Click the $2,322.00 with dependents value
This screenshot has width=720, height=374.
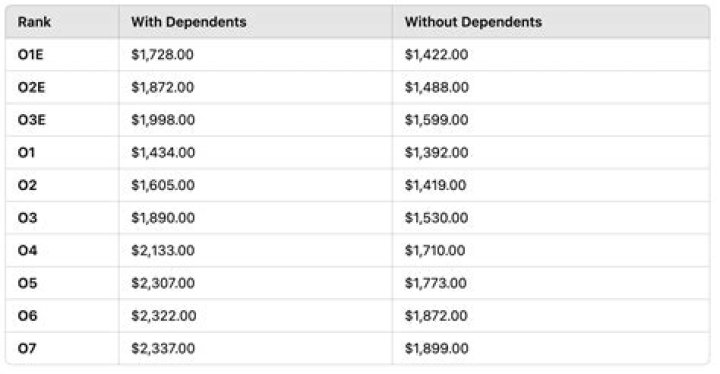pyautogui.click(x=163, y=316)
